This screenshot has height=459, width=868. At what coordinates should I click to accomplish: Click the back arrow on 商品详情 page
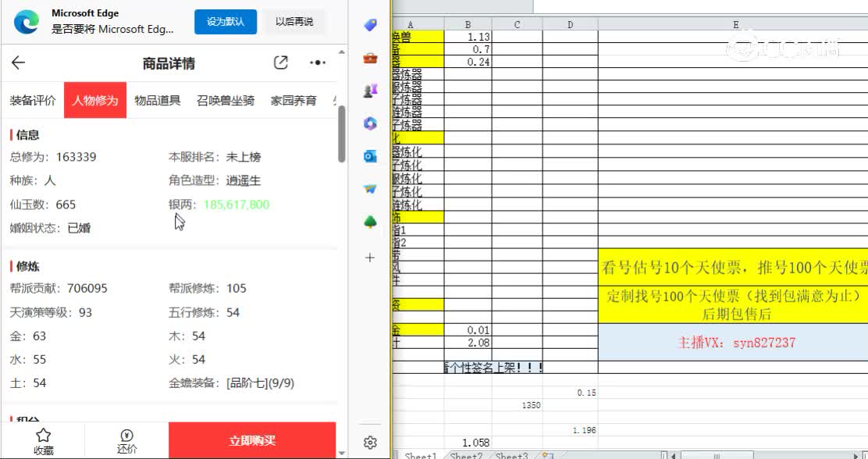pyautogui.click(x=17, y=63)
